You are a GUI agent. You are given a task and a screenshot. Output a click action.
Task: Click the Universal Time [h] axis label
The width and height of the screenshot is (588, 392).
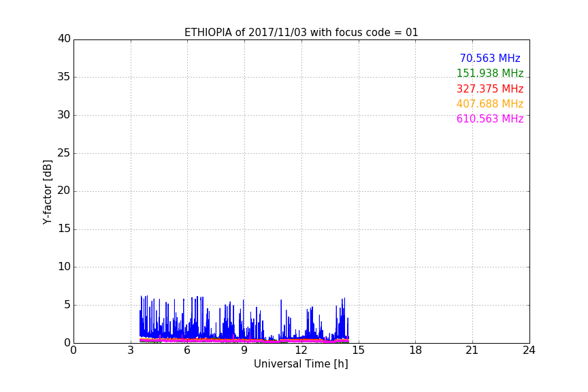pyautogui.click(x=301, y=364)
